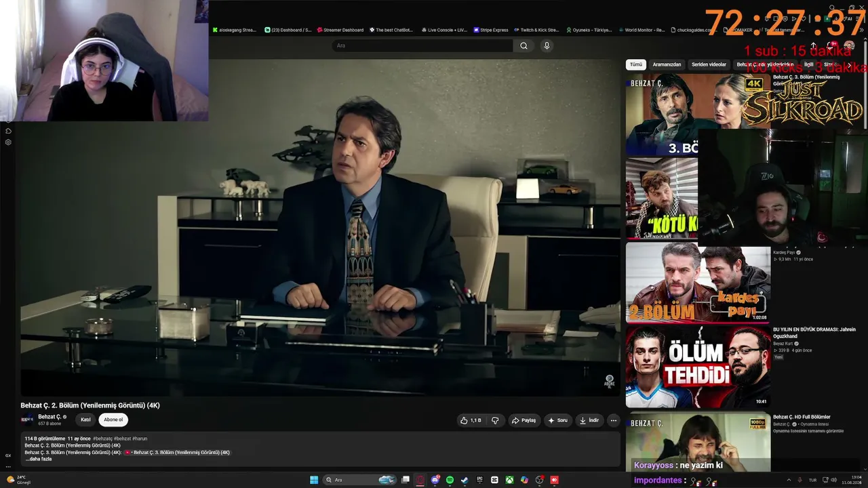868x488 pixels.
Task: Click the taskbar Ara search box
Action: pyautogui.click(x=359, y=480)
